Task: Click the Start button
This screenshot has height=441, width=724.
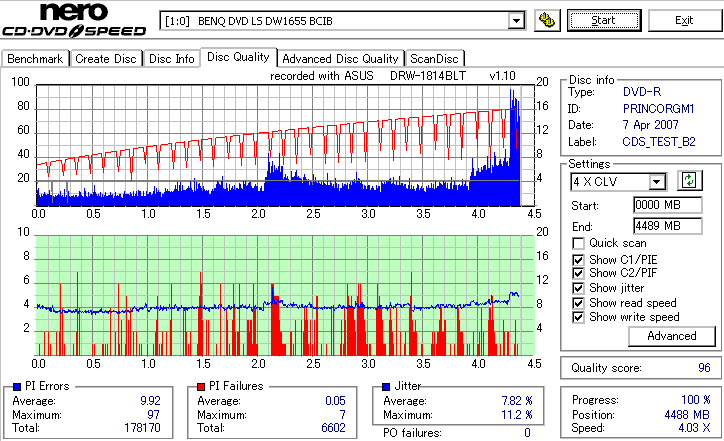Action: click(604, 21)
